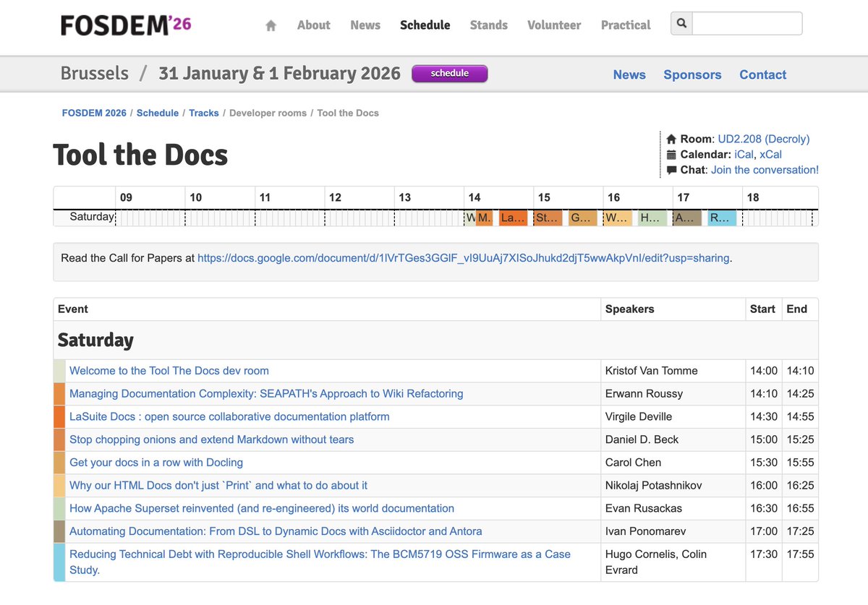This screenshot has height=605, width=868.
Task: Open the Call for Papers Google Docs link
Action: pyautogui.click(x=463, y=257)
